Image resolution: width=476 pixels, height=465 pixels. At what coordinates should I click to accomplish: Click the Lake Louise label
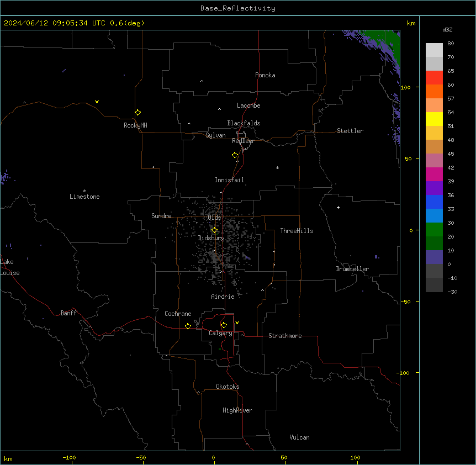tap(10, 267)
